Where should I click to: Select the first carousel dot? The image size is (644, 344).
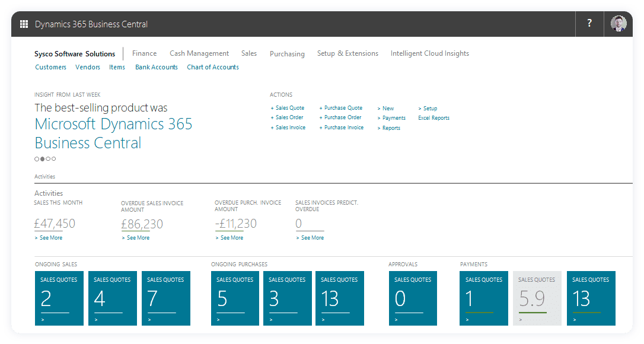pos(36,159)
